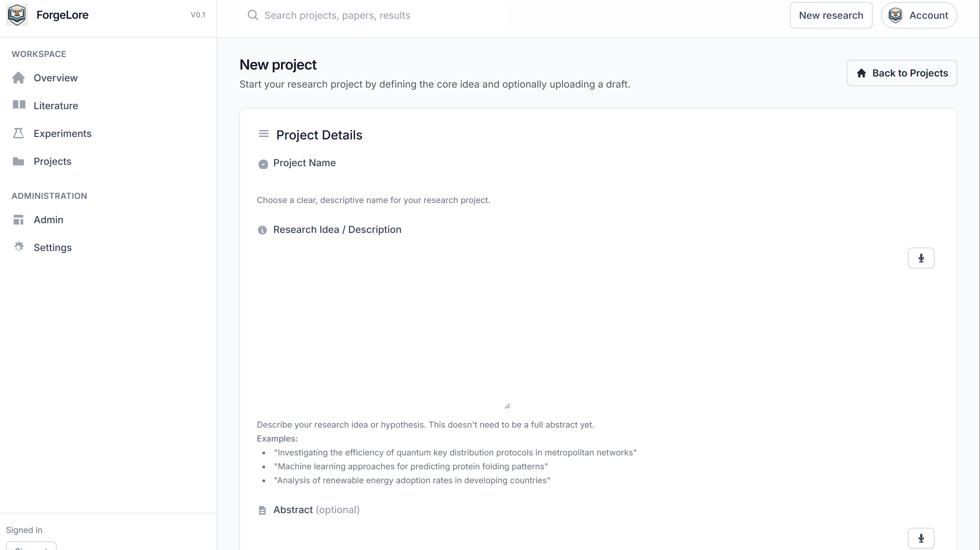The image size is (980, 550).
Task: Click the microphone button beside Abstract
Action: (x=921, y=538)
